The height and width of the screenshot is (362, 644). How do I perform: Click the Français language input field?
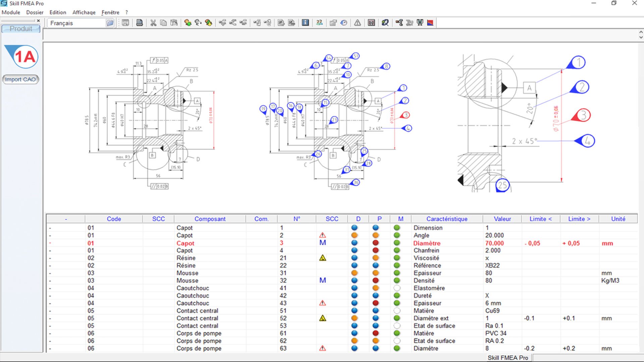pyautogui.click(x=77, y=23)
